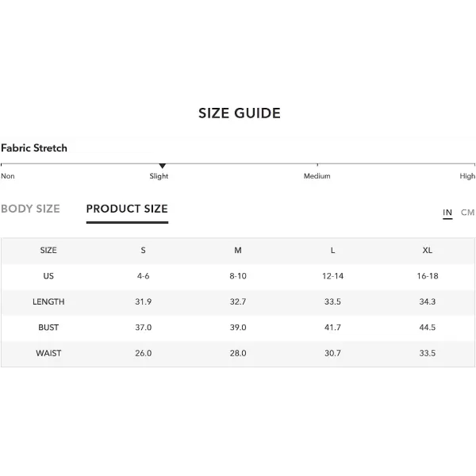This screenshot has height=476, width=476.
Task: Click the BUST row label
Action: [48, 328]
